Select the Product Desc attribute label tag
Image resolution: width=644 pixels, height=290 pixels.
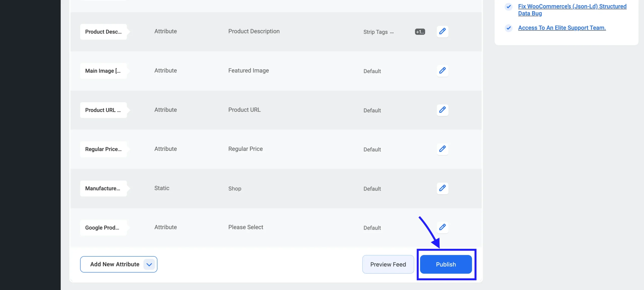(x=103, y=32)
